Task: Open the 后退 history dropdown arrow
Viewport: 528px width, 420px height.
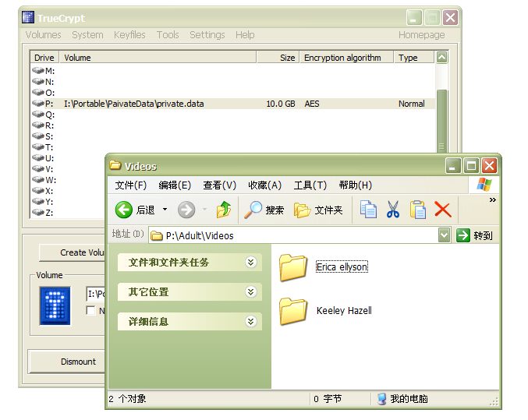Action: (x=165, y=210)
